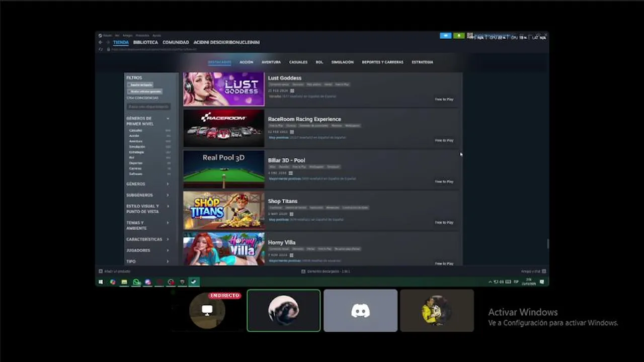644x362 pixels.
Task: Select the Acción category tab
Action: click(x=247, y=62)
